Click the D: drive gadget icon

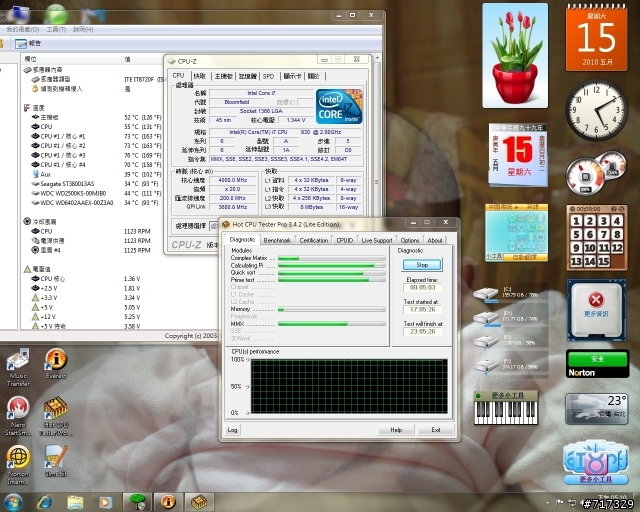486,318
